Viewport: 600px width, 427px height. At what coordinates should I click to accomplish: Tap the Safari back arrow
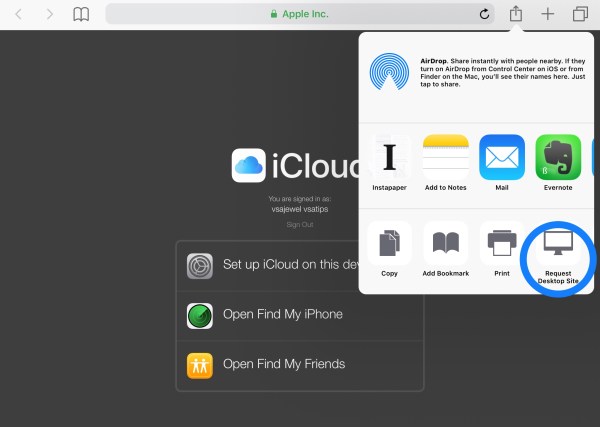[x=20, y=14]
